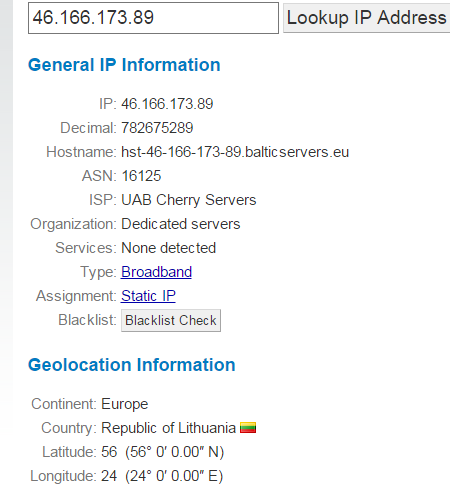Click the Lithuania flag icon

(248, 428)
